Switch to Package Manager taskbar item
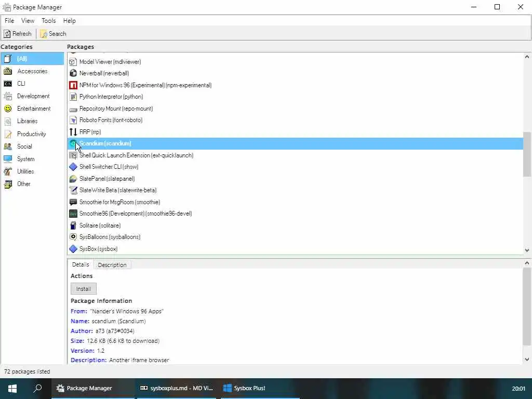The height and width of the screenshot is (399, 532). (93, 388)
